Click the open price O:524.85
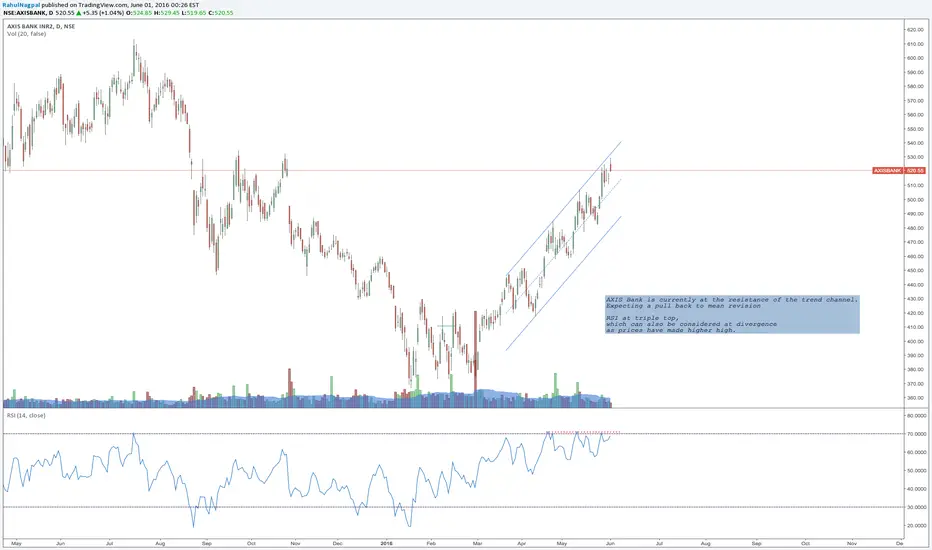The image size is (932, 550). (138, 12)
